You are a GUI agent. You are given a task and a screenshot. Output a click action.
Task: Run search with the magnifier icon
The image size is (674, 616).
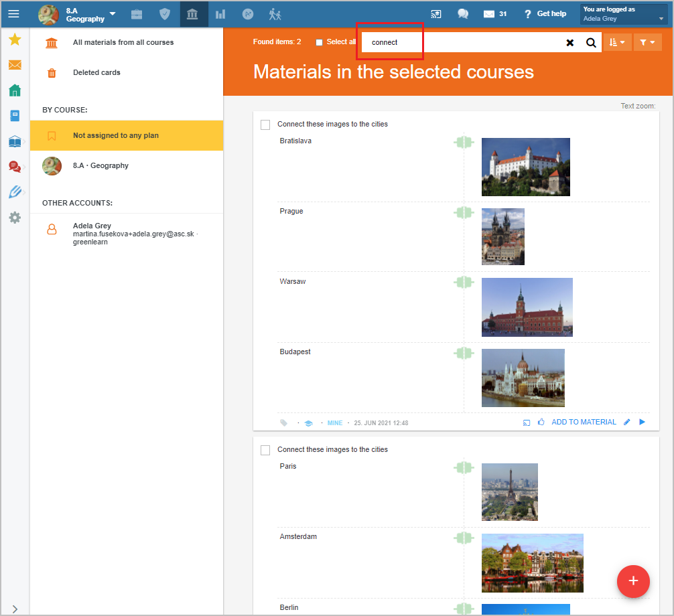[592, 43]
